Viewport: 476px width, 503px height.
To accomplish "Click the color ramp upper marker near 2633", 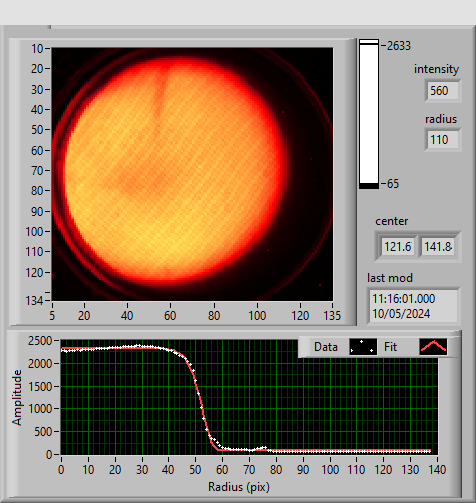I will tap(369, 42).
